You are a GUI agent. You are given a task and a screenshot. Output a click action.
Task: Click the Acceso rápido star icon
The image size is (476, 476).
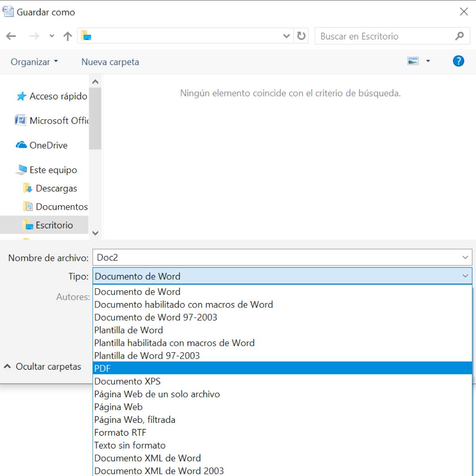coord(21,96)
